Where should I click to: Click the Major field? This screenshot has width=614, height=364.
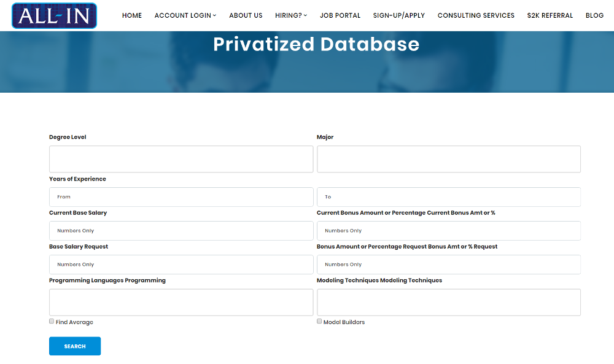(449, 159)
